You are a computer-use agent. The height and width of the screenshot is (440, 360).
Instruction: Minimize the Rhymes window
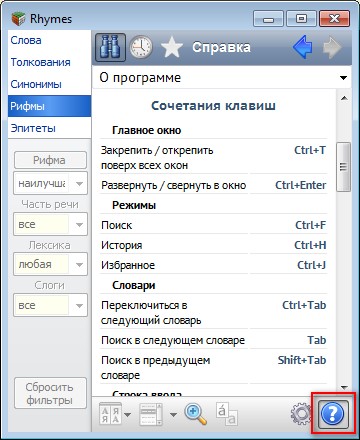[268, 18]
